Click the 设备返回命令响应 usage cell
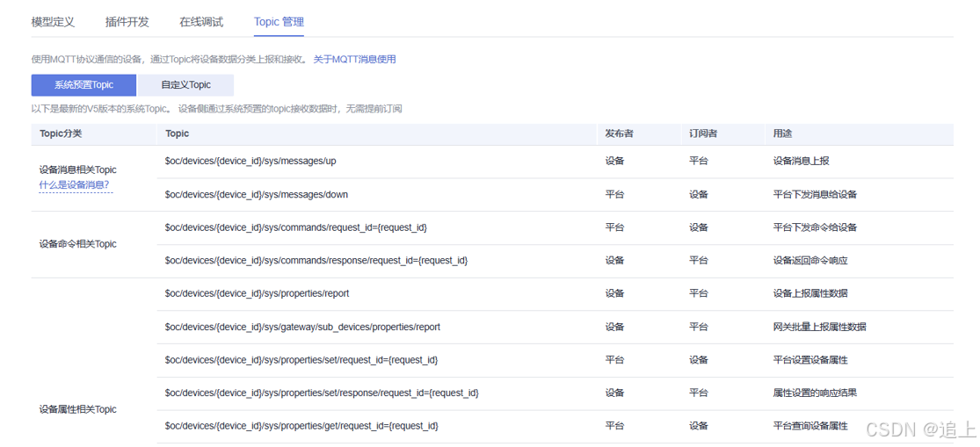The height and width of the screenshot is (447, 980). coord(810,260)
